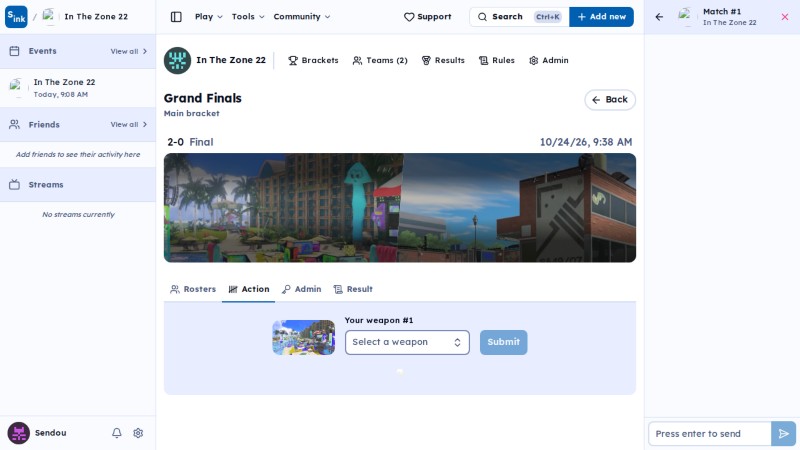This screenshot has width=800, height=450.
Task: Open the Community menu
Action: click(302, 17)
